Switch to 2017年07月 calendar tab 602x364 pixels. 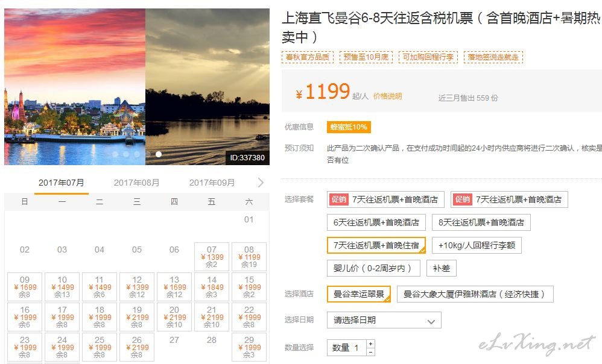coord(62,183)
